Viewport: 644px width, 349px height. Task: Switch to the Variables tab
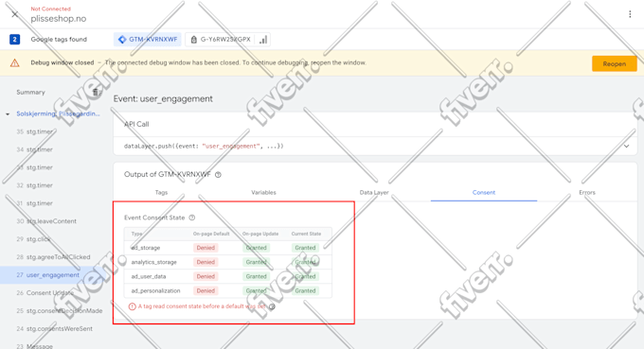263,192
